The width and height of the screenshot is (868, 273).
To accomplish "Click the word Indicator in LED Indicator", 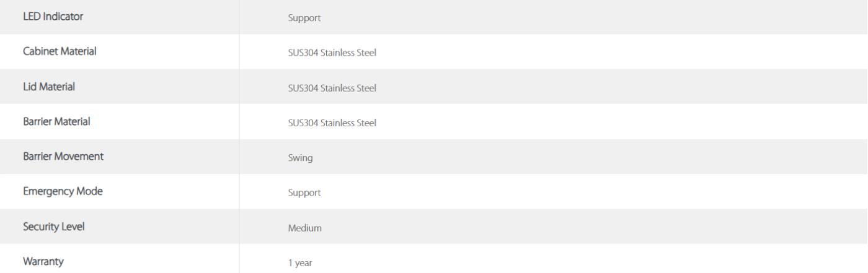I will point(63,17).
